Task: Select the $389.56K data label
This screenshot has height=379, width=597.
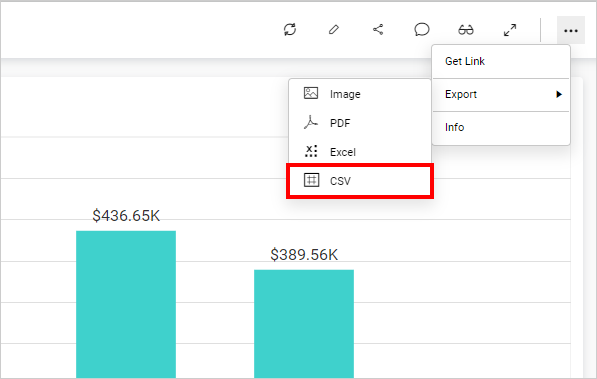Action: pos(304,255)
